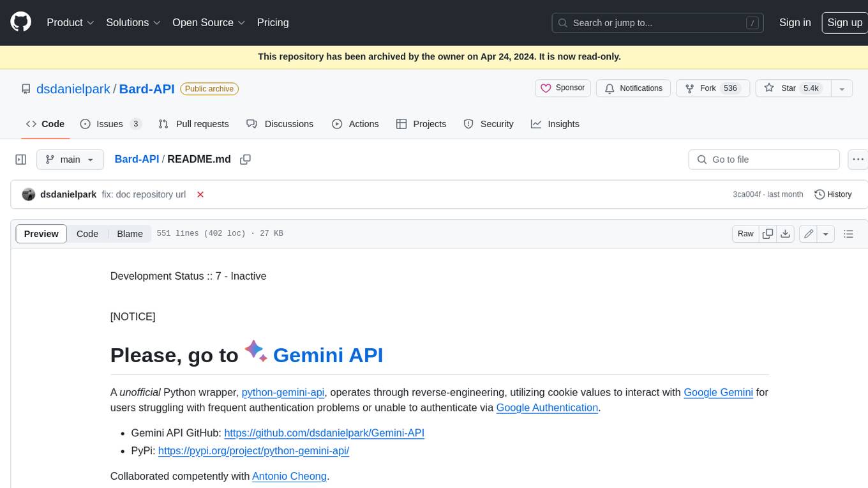Open the file History
The image size is (868, 488).
(x=833, y=194)
